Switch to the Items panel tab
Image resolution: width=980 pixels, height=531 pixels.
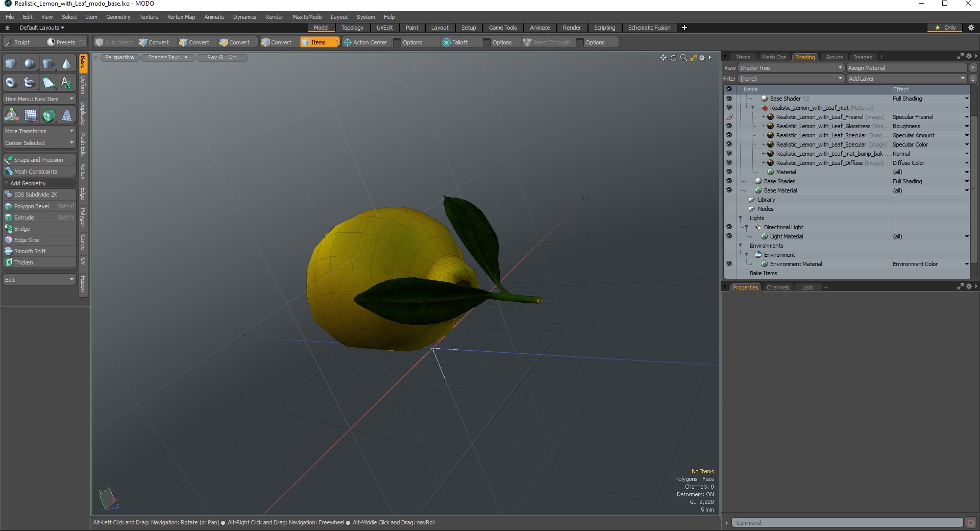point(743,57)
